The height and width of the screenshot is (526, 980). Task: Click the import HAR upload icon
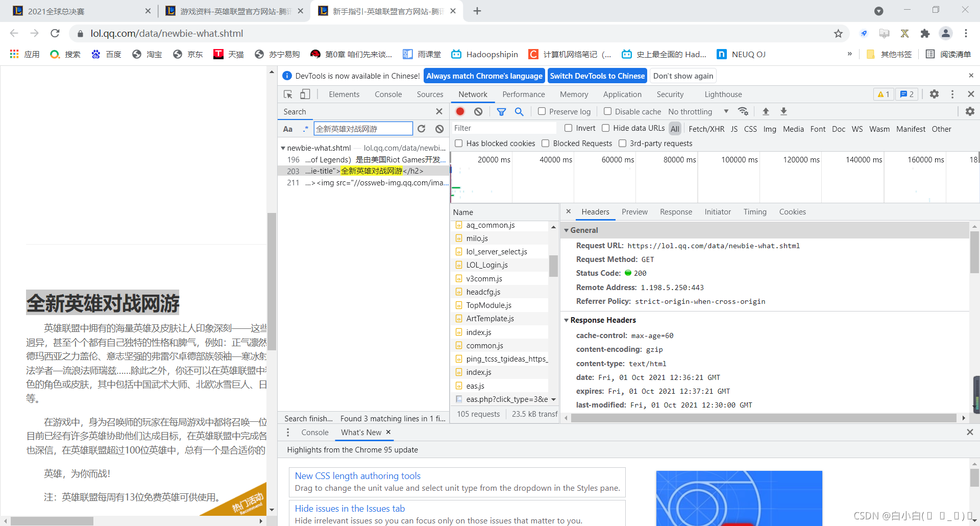click(x=766, y=111)
